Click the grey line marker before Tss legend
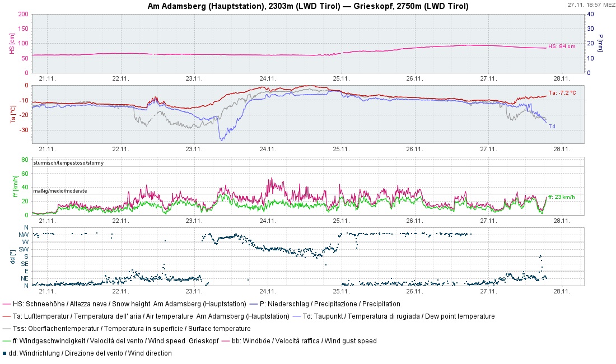616x364 pixels. pyautogui.click(x=7, y=329)
